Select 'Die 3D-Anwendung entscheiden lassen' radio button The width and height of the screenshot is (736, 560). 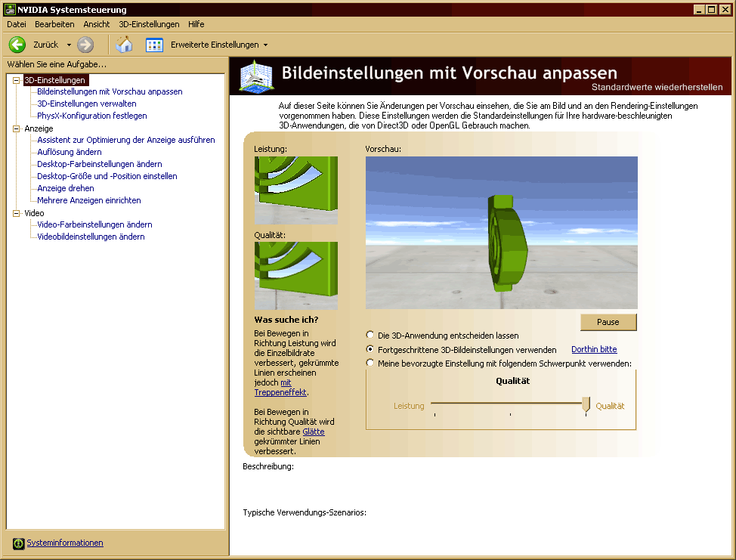370,335
